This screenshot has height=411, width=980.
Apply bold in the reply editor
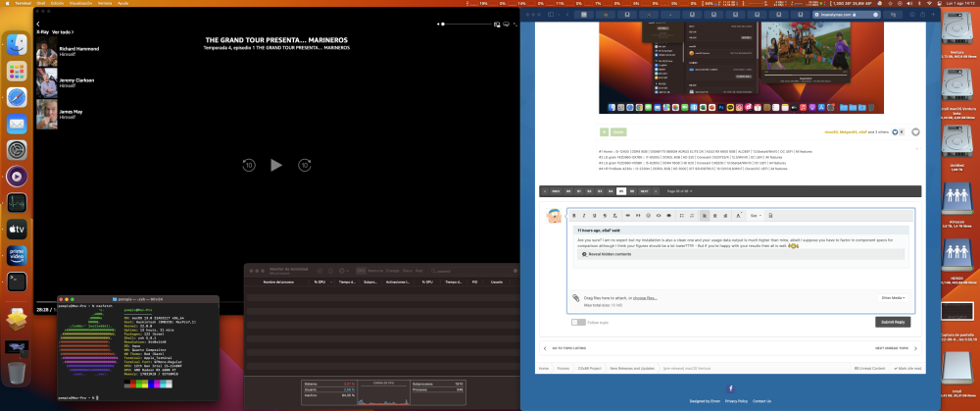[574, 215]
